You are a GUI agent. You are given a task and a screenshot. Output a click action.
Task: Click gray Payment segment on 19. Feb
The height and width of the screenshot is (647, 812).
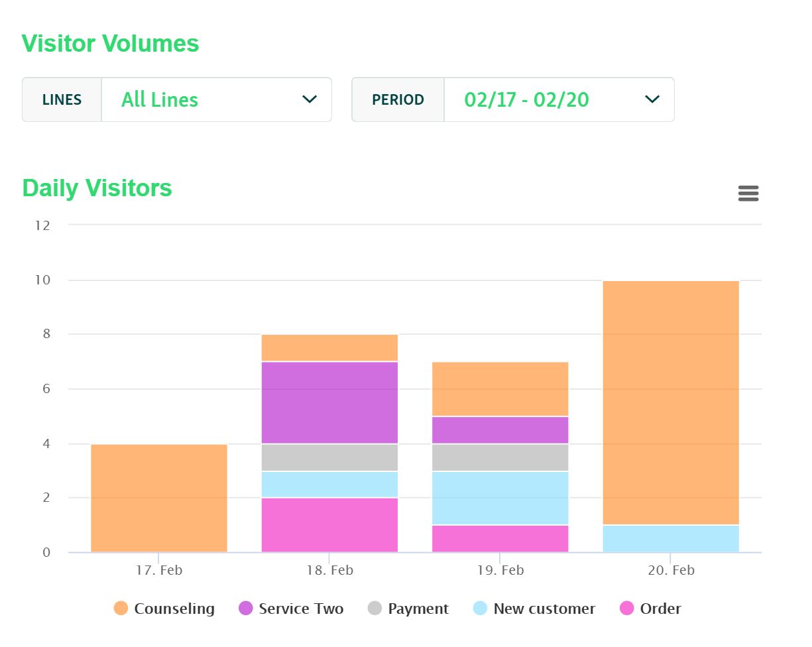tap(500, 457)
